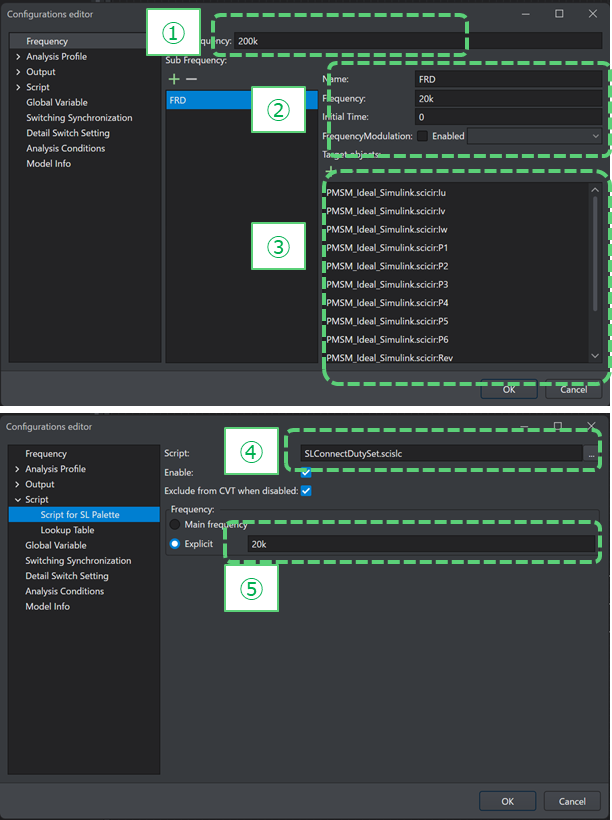Screen dimensions: 612x820
Task: Open Switching Synchronization in the Sub Frequency window
Action: click(x=79, y=118)
